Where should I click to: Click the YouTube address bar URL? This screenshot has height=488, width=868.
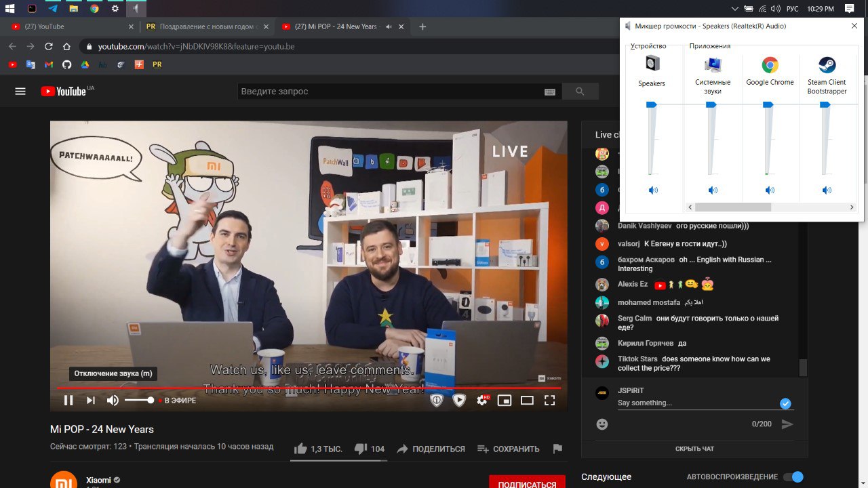coord(196,47)
